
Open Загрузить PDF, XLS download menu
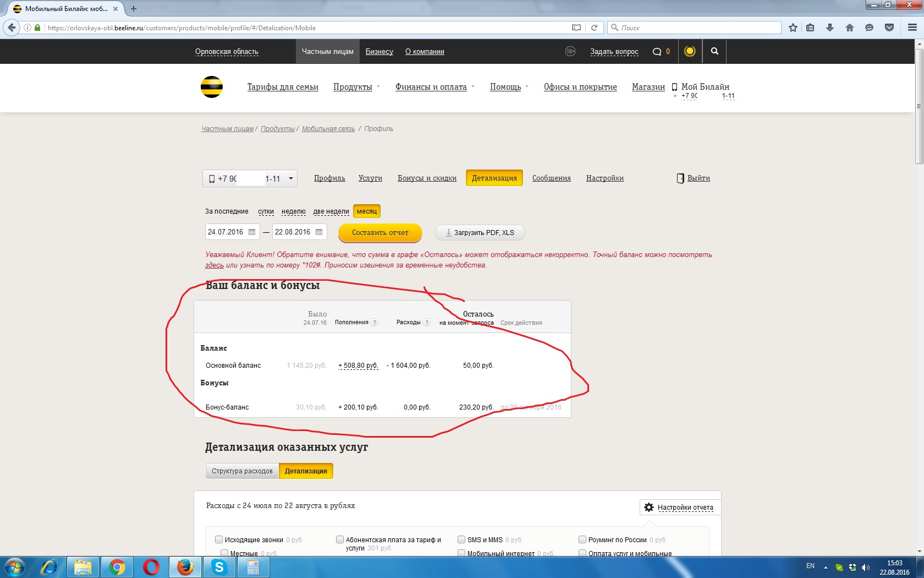[x=480, y=233]
